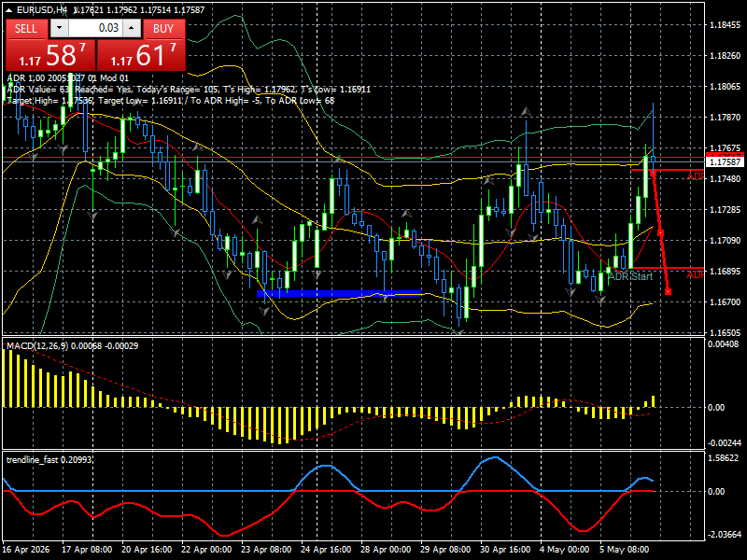Select the EURUSD,H4 chart title text
This screenshot has height=560, width=747.
pos(42,9)
